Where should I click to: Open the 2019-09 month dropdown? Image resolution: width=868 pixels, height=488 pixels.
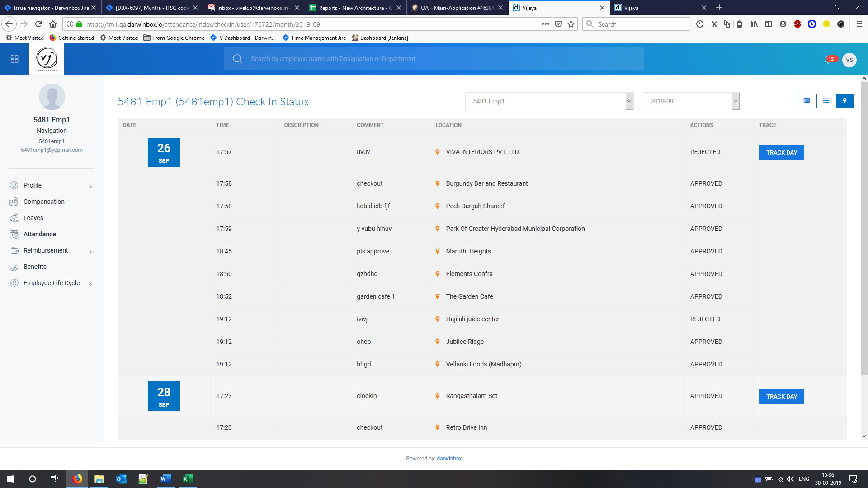coord(691,101)
